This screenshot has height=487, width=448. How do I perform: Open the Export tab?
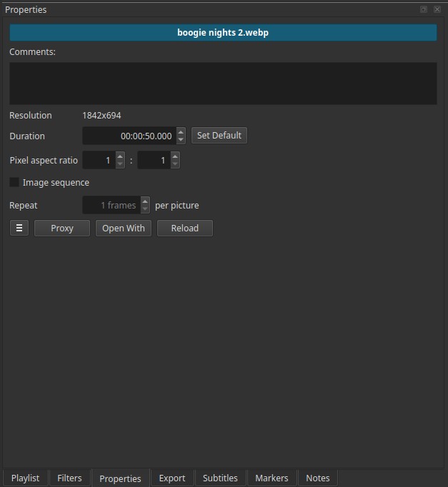click(x=172, y=478)
